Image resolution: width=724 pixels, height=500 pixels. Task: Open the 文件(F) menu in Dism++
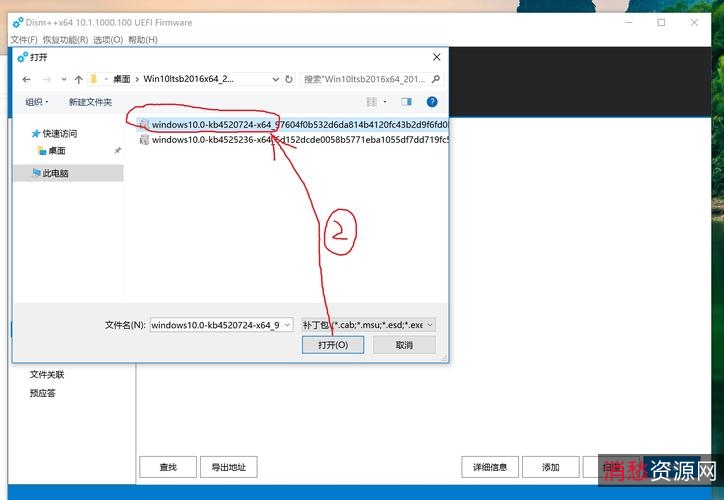tap(24, 40)
